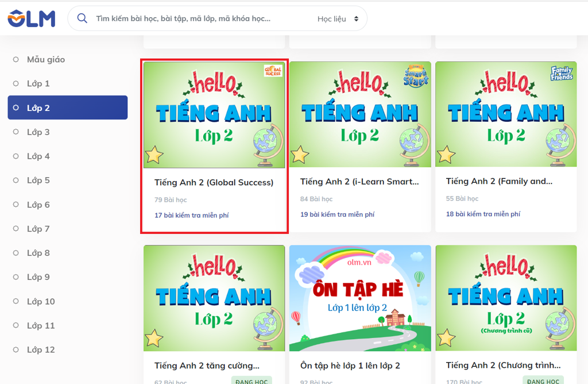Click the Tiếng Anh 2 (Family and... title

pyautogui.click(x=499, y=181)
